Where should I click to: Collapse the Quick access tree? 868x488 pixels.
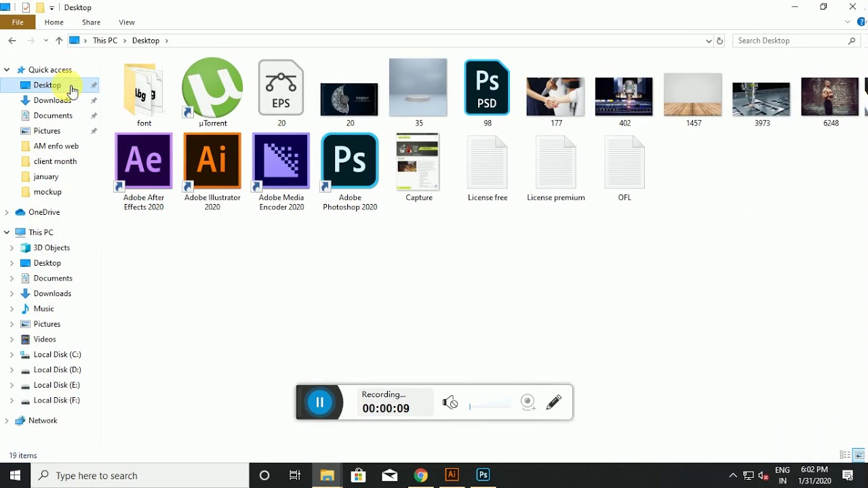click(7, 70)
